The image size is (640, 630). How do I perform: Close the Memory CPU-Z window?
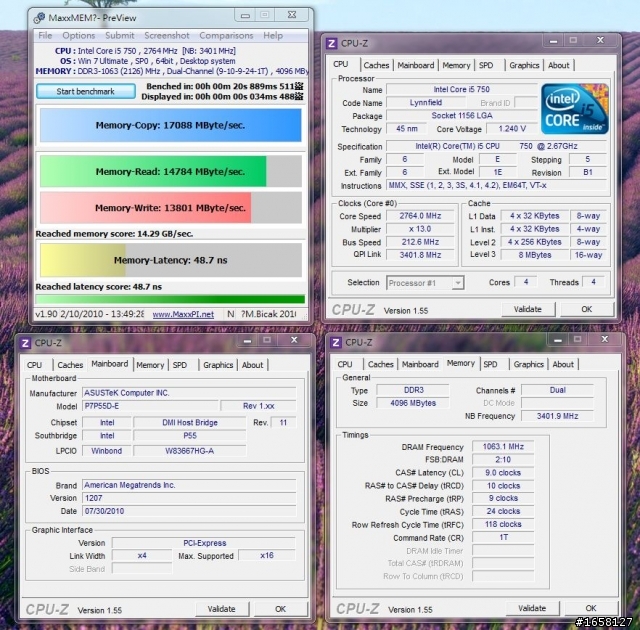click(605, 339)
